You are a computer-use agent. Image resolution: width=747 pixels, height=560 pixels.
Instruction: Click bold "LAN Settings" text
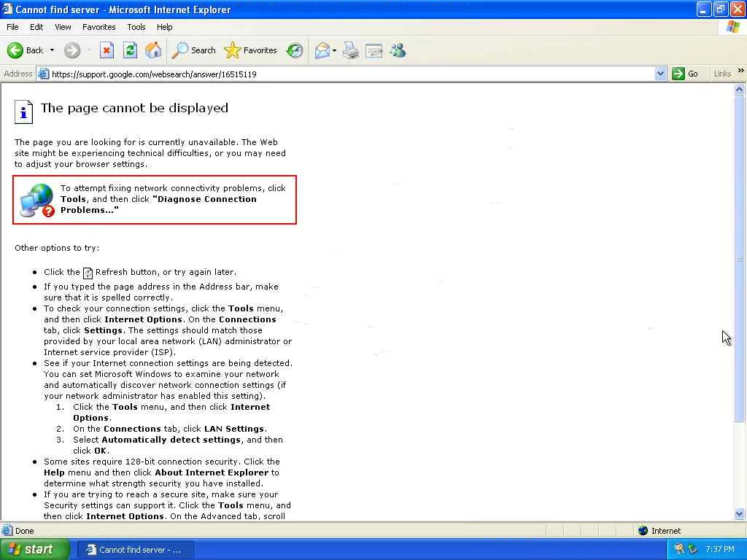[234, 429]
